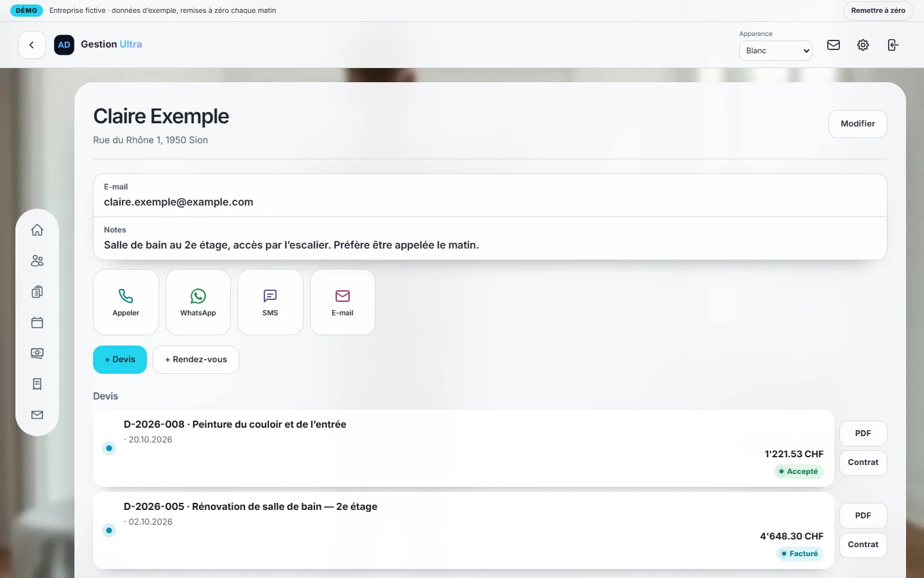Open the clients people icon in the sidebar

[x=37, y=261]
